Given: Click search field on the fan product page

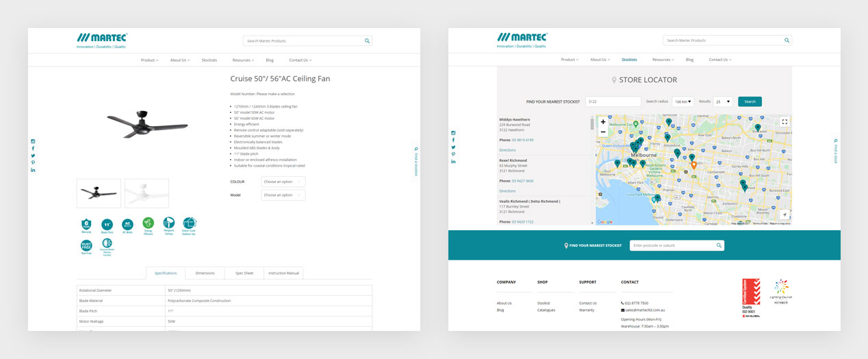Looking at the screenshot, I should 307,40.
